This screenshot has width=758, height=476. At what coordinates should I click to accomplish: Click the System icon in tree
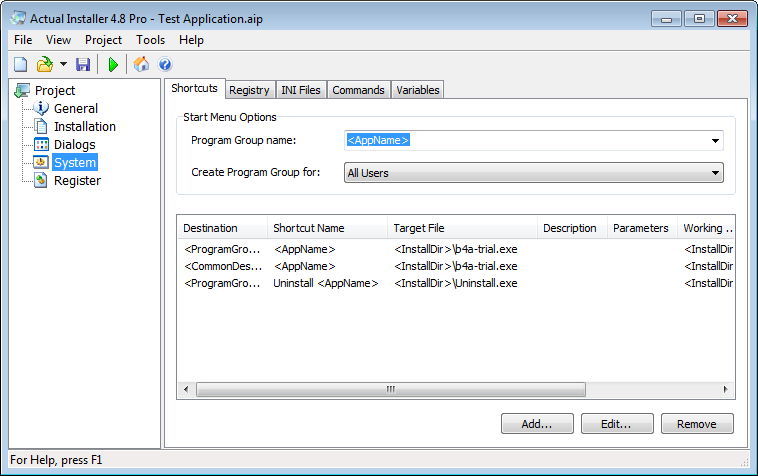[41, 162]
